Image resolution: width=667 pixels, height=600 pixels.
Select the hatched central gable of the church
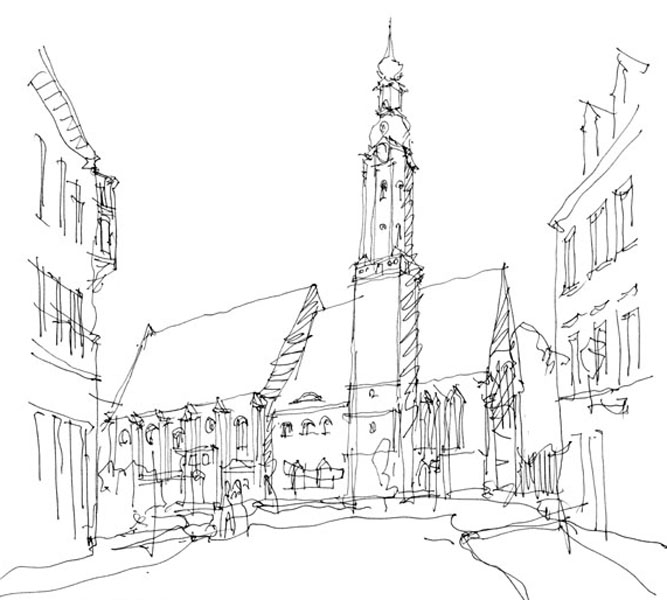(x=292, y=340)
